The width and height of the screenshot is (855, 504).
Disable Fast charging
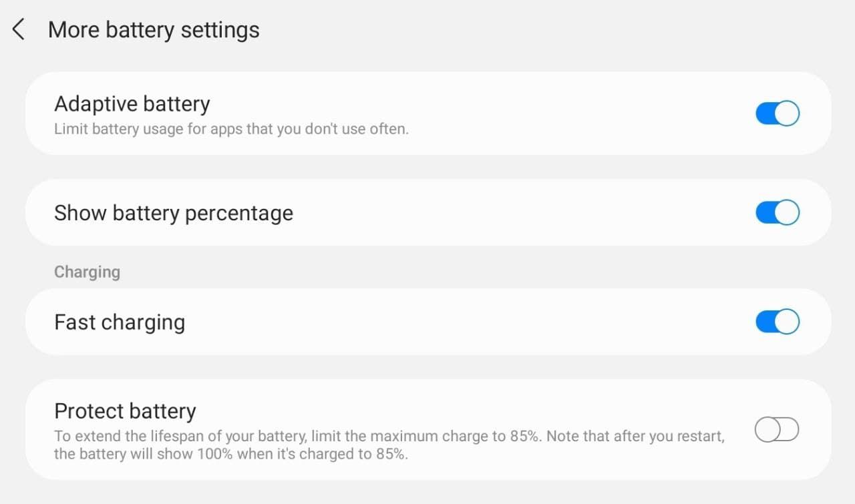777,321
